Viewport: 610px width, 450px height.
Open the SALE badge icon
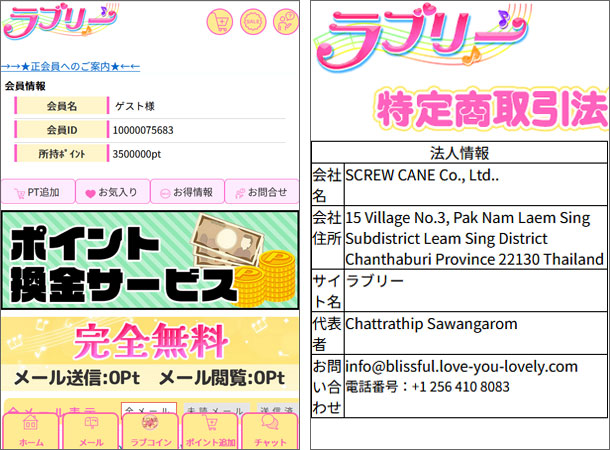(253, 22)
